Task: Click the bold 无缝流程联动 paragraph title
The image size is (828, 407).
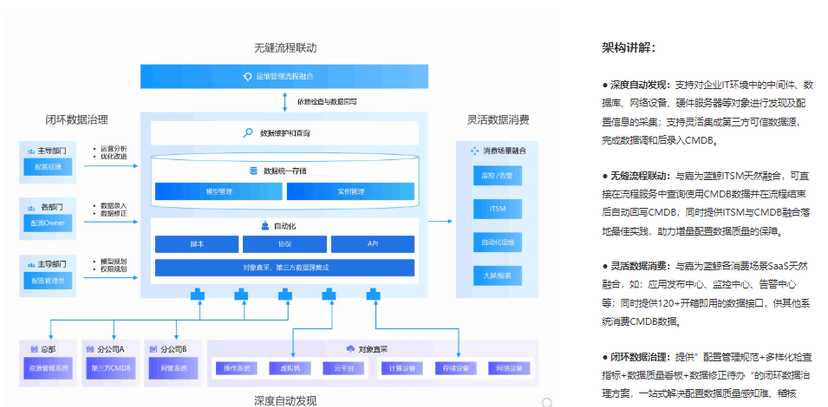Action: pyautogui.click(x=640, y=175)
